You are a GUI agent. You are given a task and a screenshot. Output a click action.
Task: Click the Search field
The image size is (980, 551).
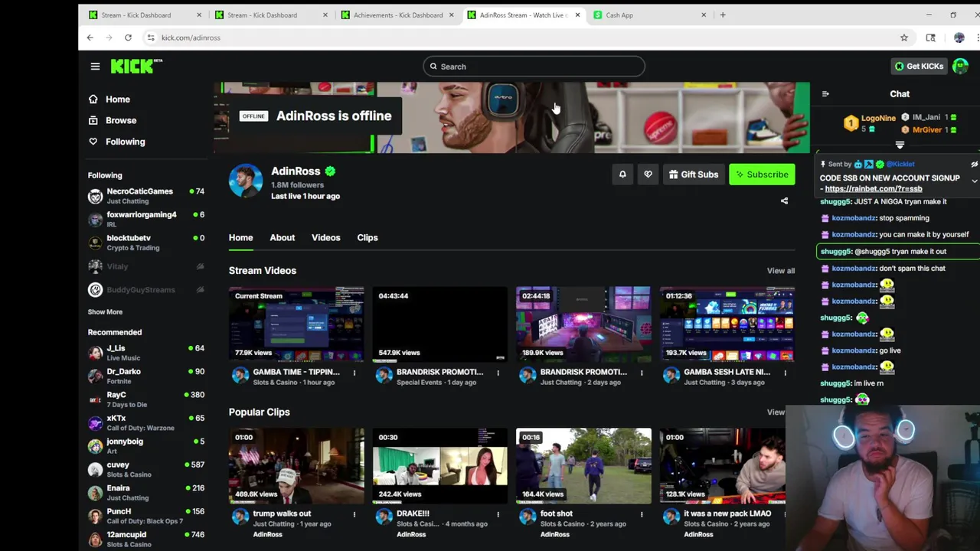pos(534,67)
